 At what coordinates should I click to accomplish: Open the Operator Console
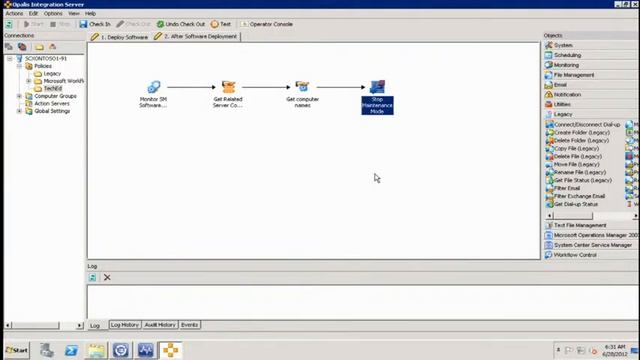267,24
